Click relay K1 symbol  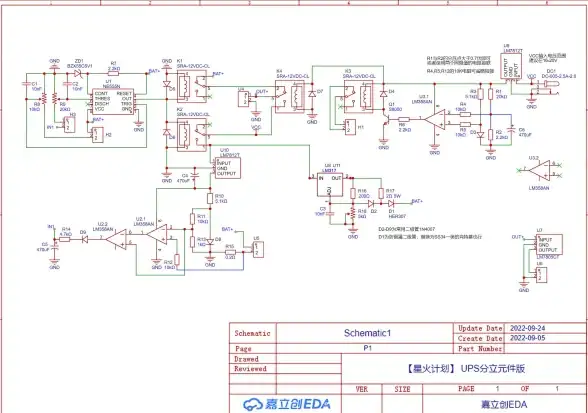192,87
